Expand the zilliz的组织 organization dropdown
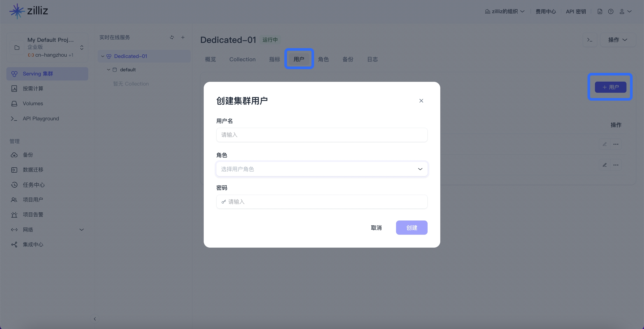644x329 pixels. coord(505,11)
